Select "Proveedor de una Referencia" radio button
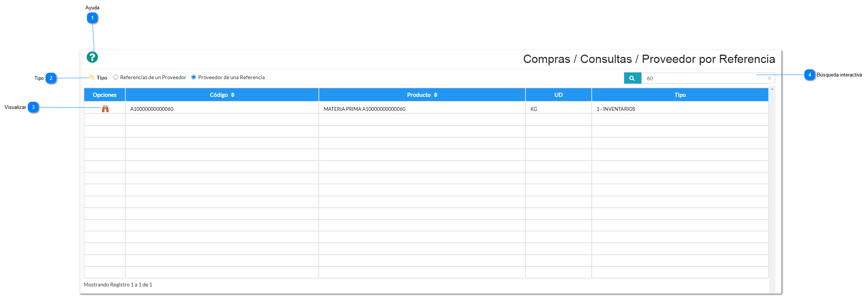 coord(194,77)
